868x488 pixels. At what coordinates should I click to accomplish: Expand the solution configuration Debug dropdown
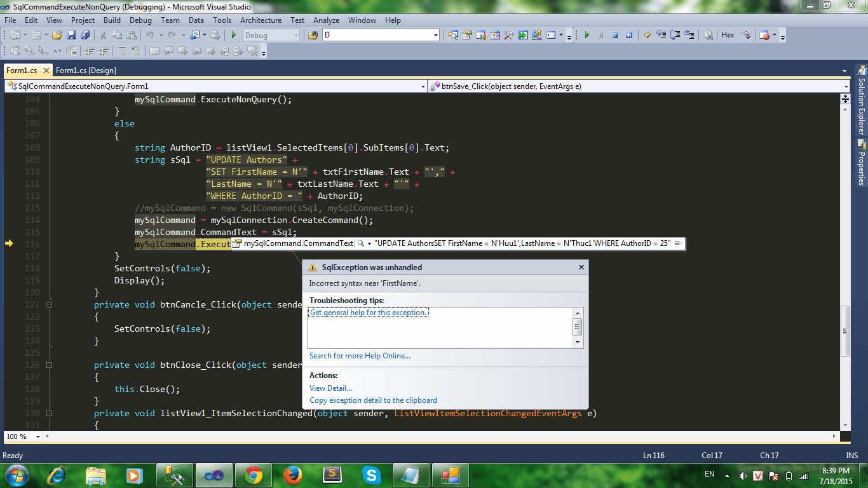[x=296, y=35]
